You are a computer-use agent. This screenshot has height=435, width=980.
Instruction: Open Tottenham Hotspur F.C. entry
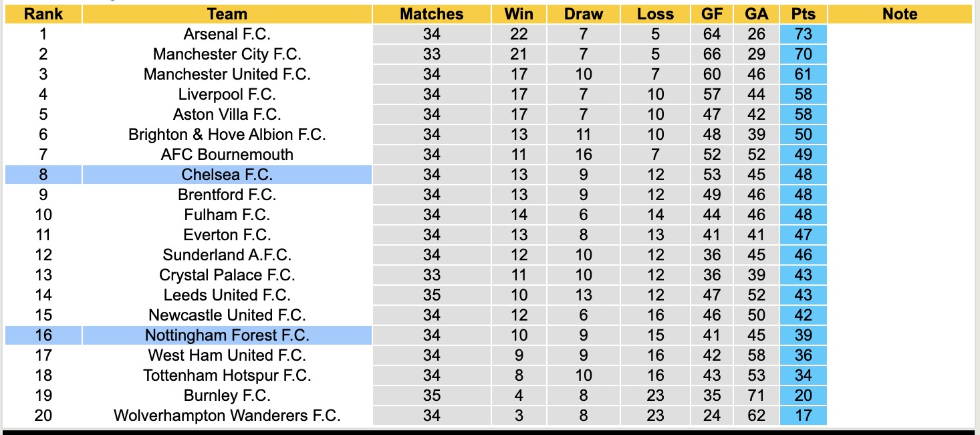click(x=227, y=375)
